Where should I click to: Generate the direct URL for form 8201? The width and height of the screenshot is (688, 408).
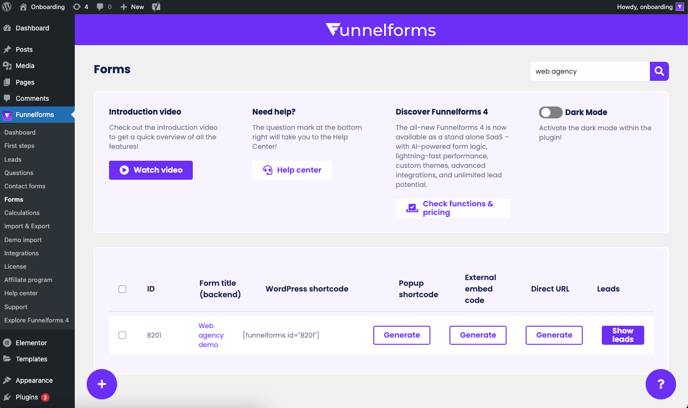(x=554, y=335)
